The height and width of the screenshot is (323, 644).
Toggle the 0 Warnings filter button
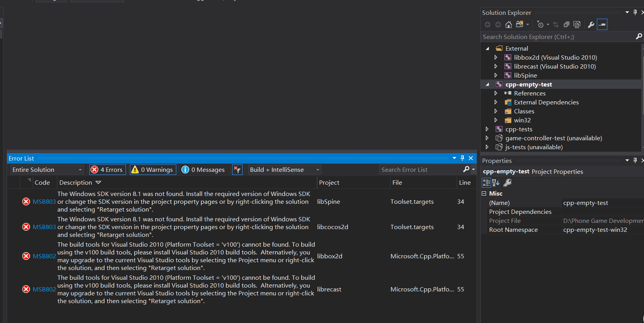coord(153,169)
